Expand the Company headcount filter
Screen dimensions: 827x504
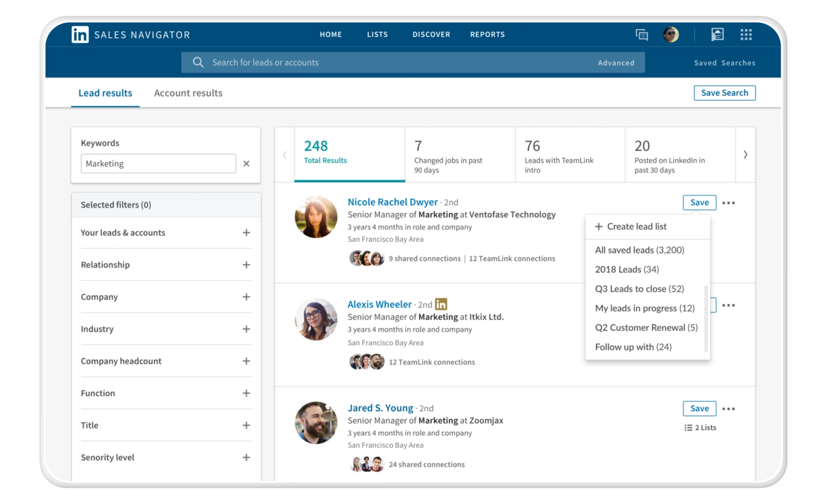(246, 361)
